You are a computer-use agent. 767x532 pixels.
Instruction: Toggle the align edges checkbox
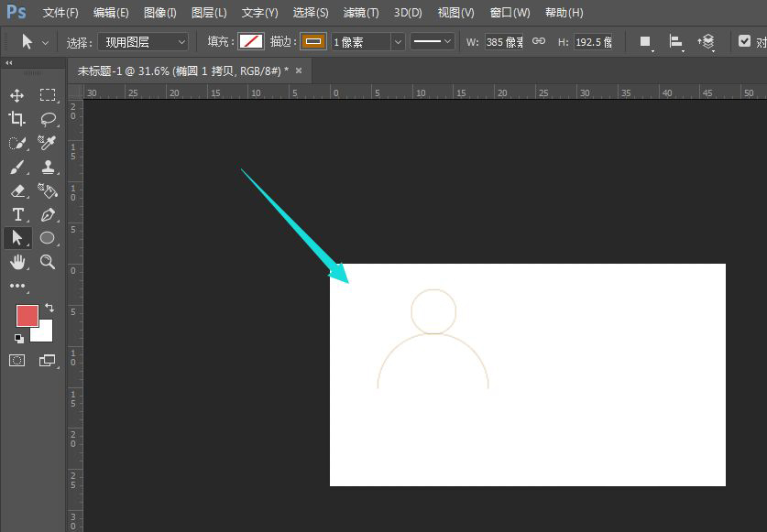point(744,41)
